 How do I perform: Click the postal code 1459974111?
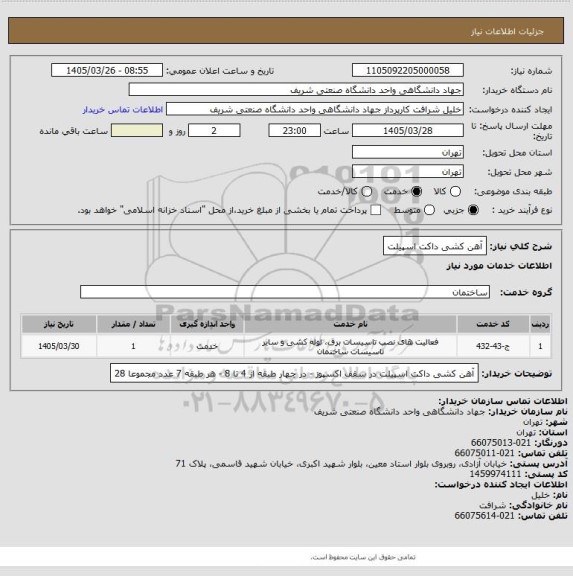(495, 474)
